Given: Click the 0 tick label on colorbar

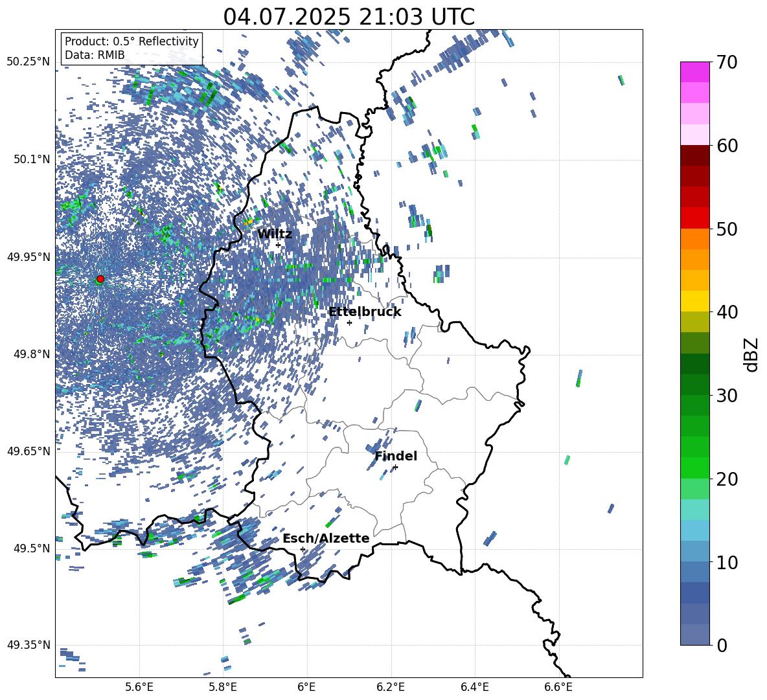Looking at the screenshot, I should [722, 645].
